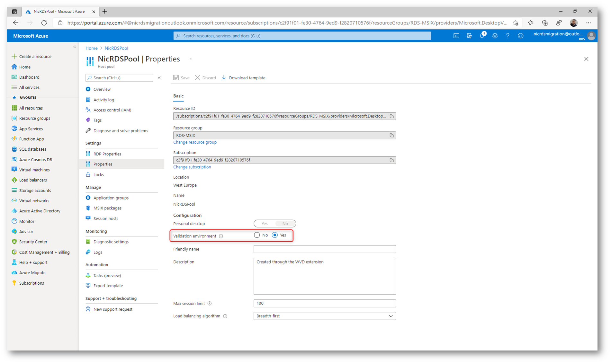Copy the Resource ID to clipboard
Viewport: 611px width, 364px height.
pos(391,116)
